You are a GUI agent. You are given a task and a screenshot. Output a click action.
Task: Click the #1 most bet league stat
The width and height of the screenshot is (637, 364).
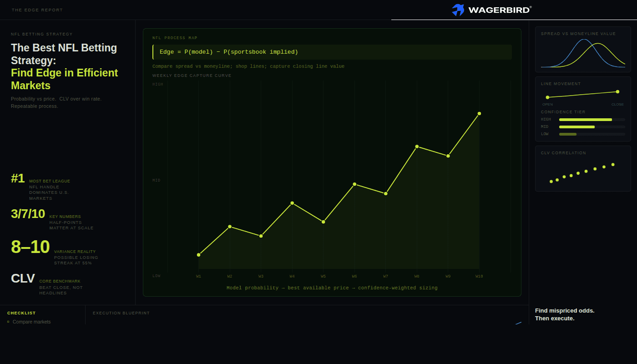pos(40,187)
